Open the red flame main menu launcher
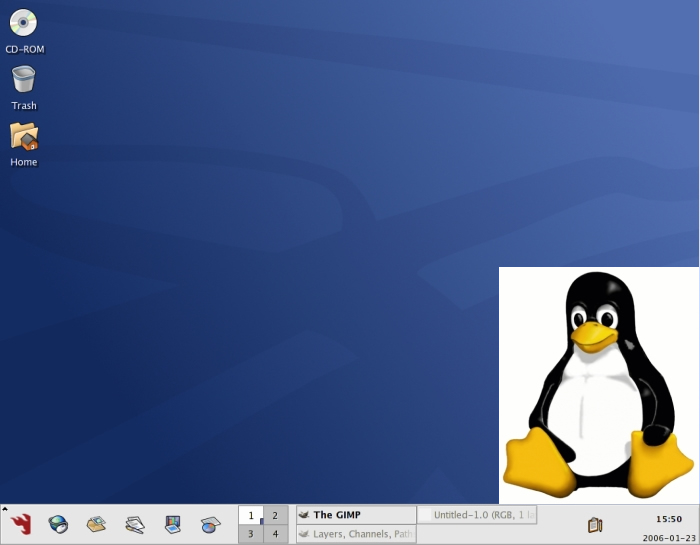The height and width of the screenshot is (545, 700). (21, 524)
